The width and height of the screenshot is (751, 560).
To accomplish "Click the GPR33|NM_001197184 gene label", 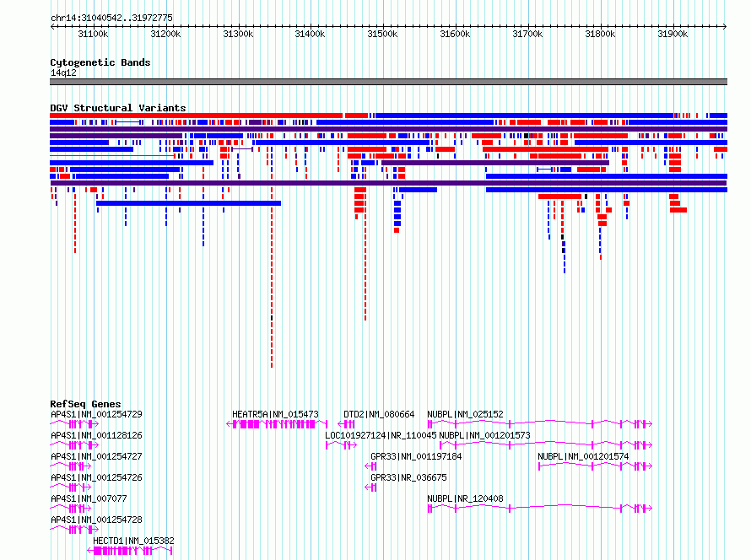I will [416, 456].
